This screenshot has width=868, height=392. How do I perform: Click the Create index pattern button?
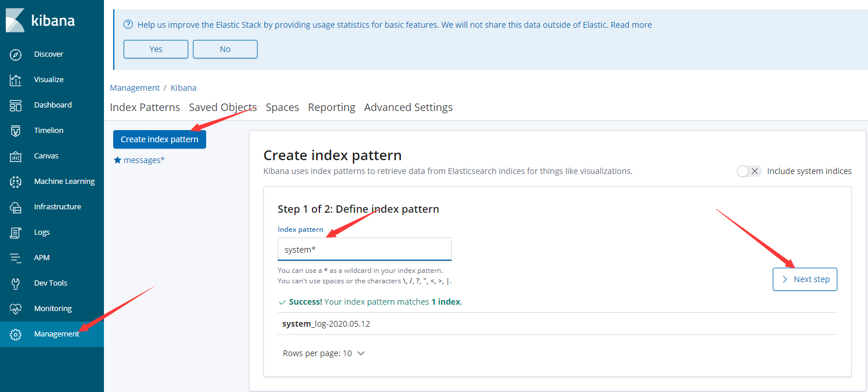(x=159, y=139)
